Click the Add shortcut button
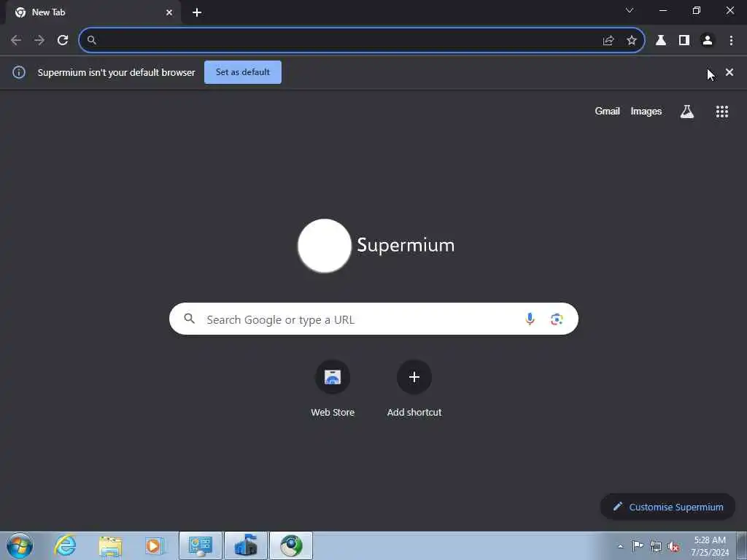This screenshot has height=560, width=747. pos(414,389)
